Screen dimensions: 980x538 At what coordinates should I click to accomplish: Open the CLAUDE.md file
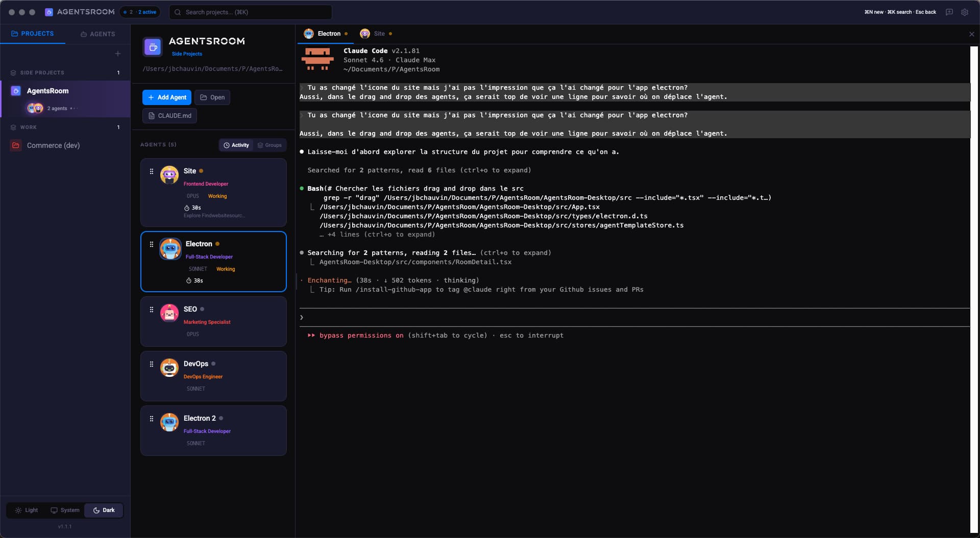coord(169,116)
